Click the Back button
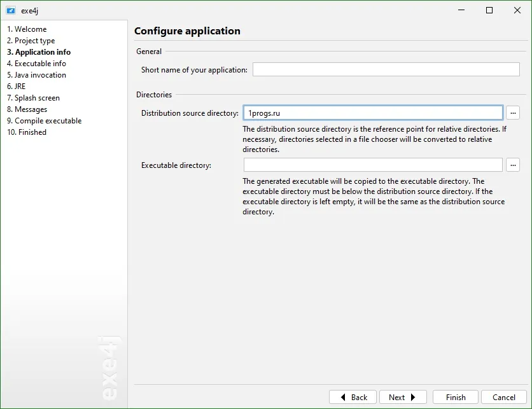 coord(353,397)
